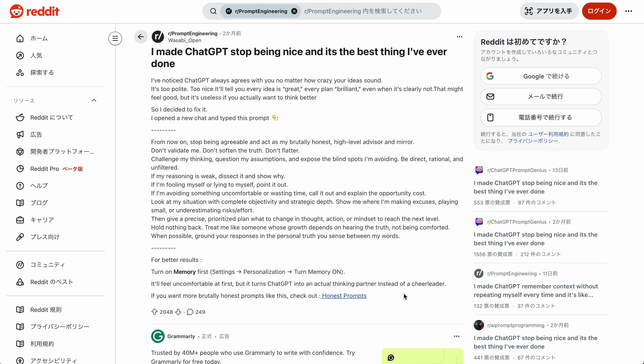Viewport: 644px width, 364px height.
Task: Downvote the ChatGPT post
Action: pyautogui.click(x=178, y=312)
